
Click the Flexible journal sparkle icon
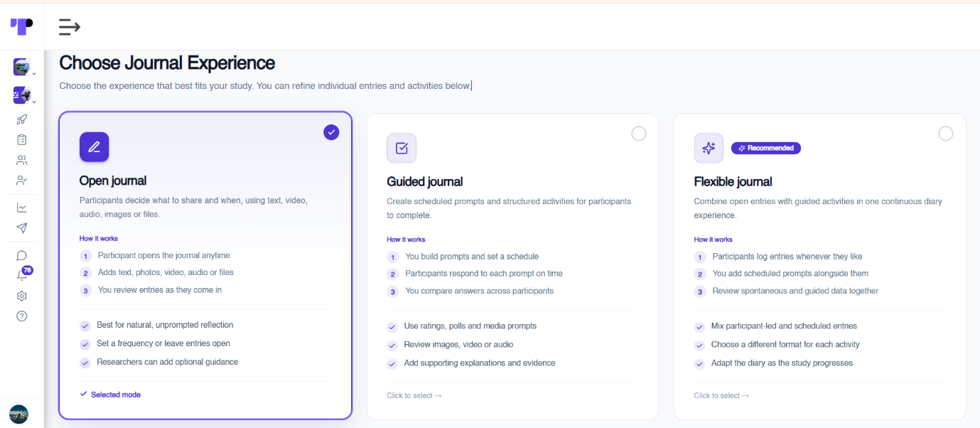709,148
